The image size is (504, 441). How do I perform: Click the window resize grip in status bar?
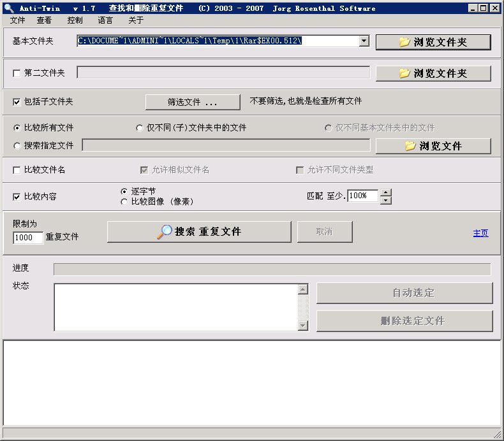tap(497, 434)
